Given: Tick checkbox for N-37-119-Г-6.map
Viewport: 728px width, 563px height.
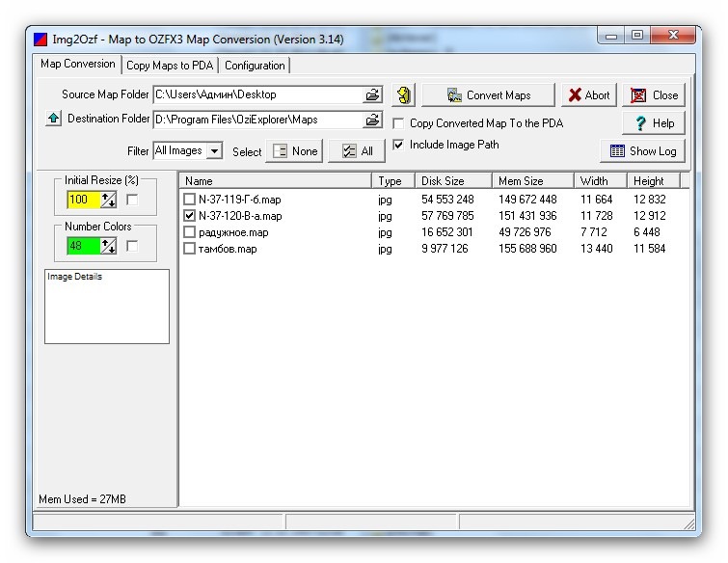Looking at the screenshot, I should pyautogui.click(x=189, y=200).
